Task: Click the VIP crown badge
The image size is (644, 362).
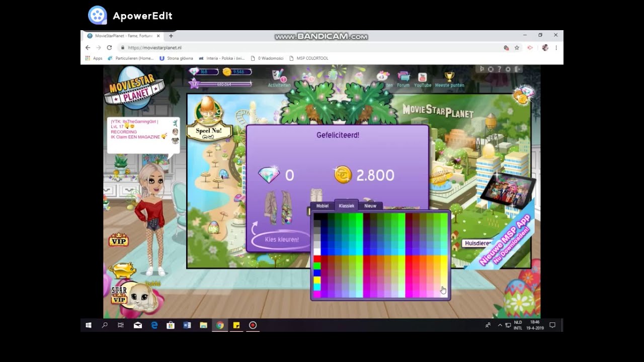Action: [x=119, y=240]
